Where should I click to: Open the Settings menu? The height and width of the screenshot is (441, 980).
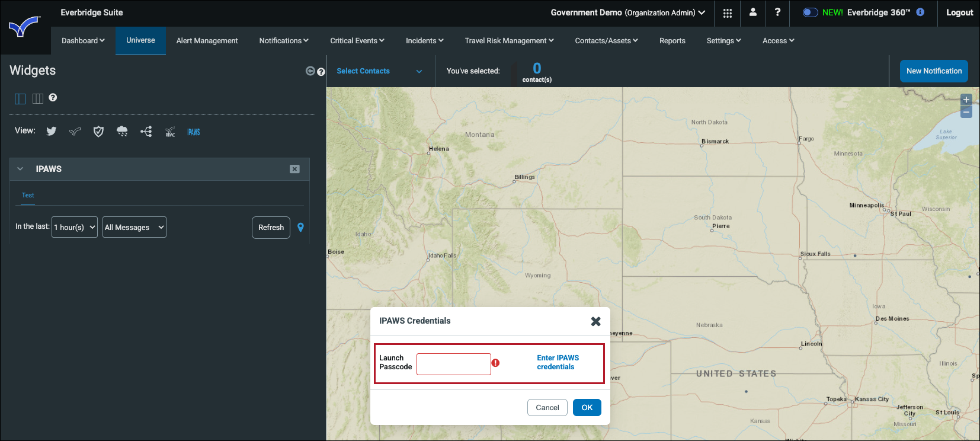point(724,41)
